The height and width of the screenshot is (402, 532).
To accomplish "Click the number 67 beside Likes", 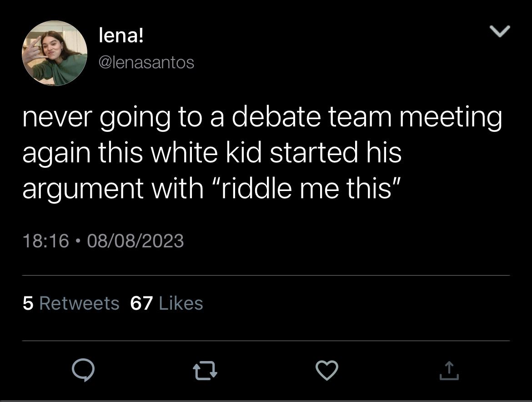I will click(x=141, y=303).
